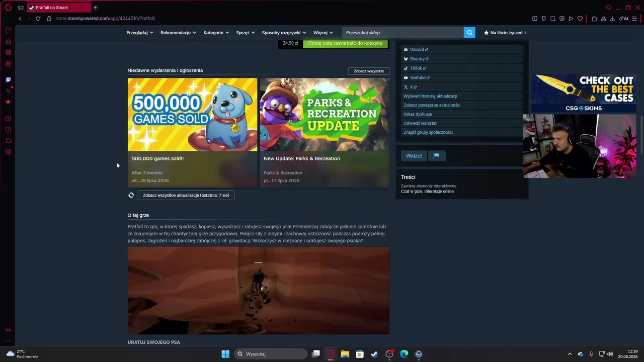Click Zobacz wszystkie aktualizacje button
Viewport: 644px width, 362px height.
186,195
